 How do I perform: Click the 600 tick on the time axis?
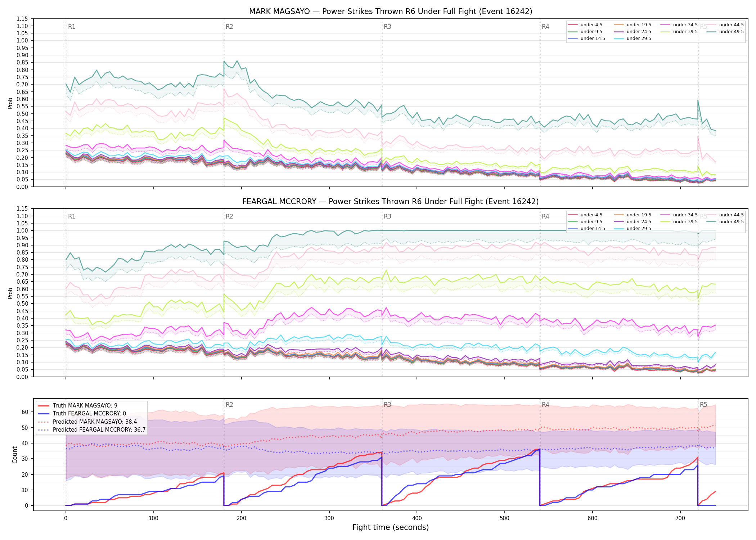click(x=593, y=518)
